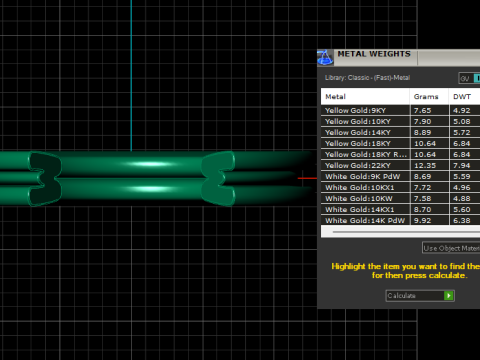Viewport: 480px width, 360px height.
Task: Click the Metal column header
Action: pos(365,97)
